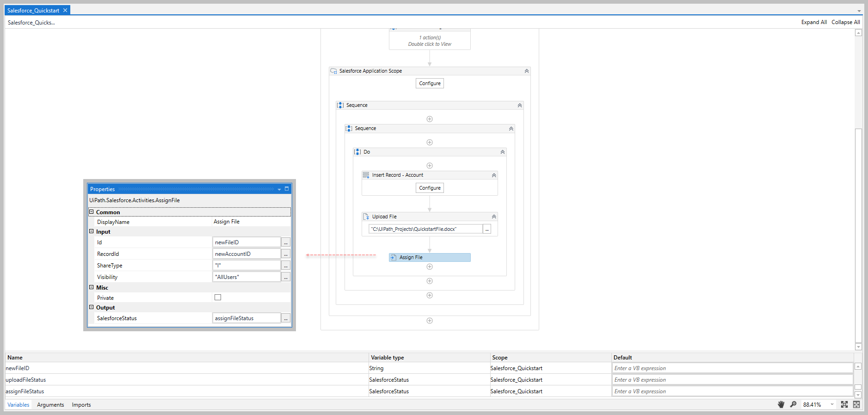Click the variables panel scroll down arrow
The height and width of the screenshot is (415, 868).
tap(858, 395)
